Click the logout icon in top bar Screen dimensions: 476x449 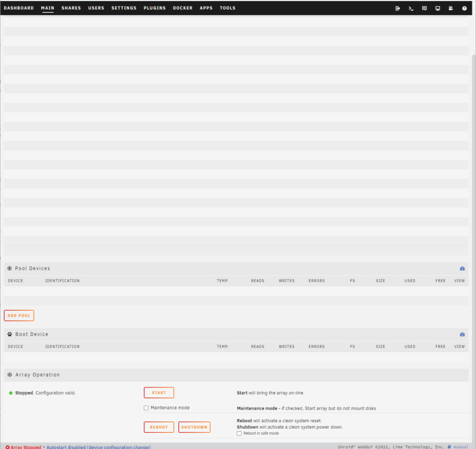click(x=398, y=8)
